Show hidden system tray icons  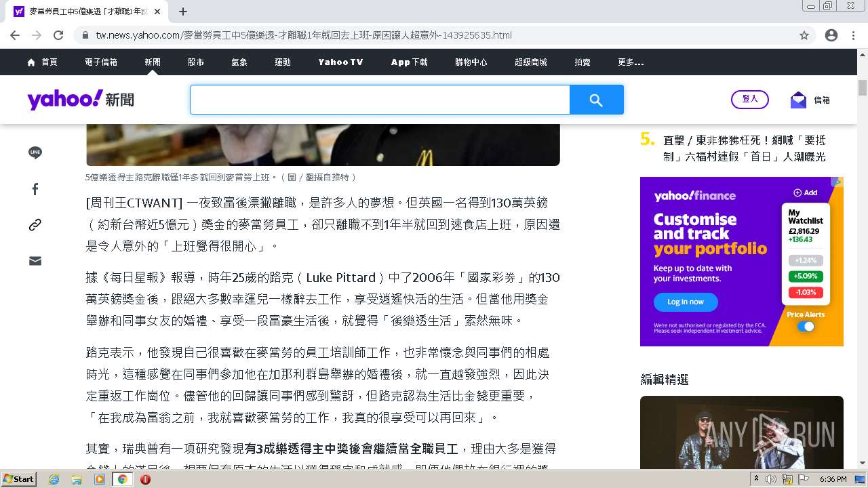tap(756, 479)
